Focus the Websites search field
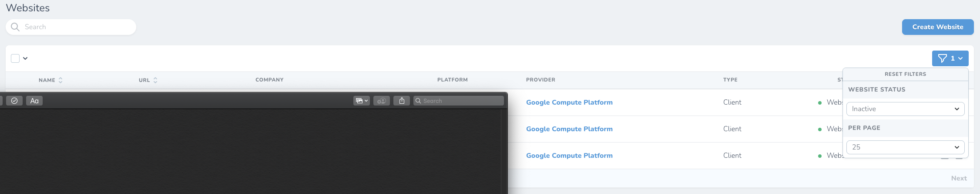This screenshot has height=194, width=980. [71, 27]
